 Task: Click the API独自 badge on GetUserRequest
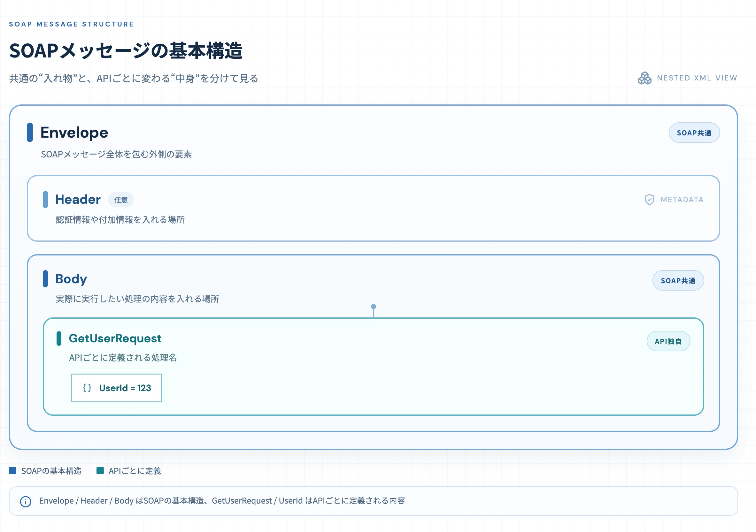point(668,341)
